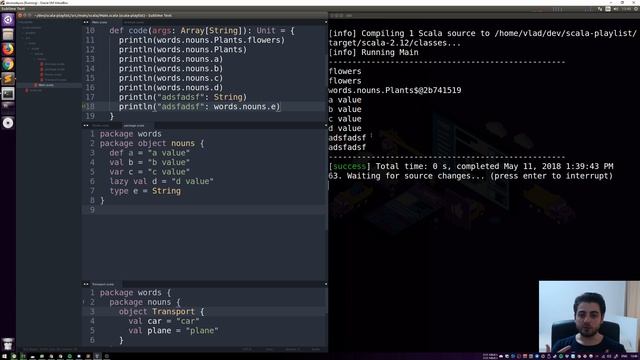Select build.sbt at the bottom of the sidebar tree
640x360 pixels.
click(x=35, y=90)
